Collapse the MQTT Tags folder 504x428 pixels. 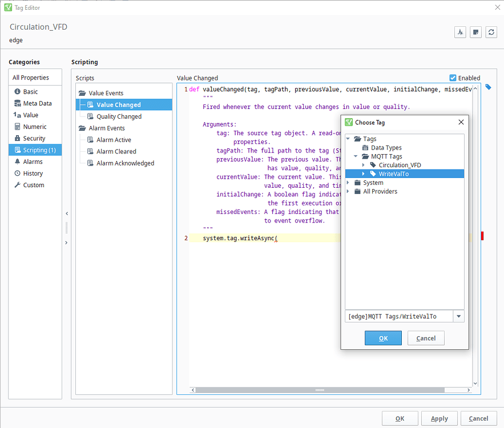356,156
